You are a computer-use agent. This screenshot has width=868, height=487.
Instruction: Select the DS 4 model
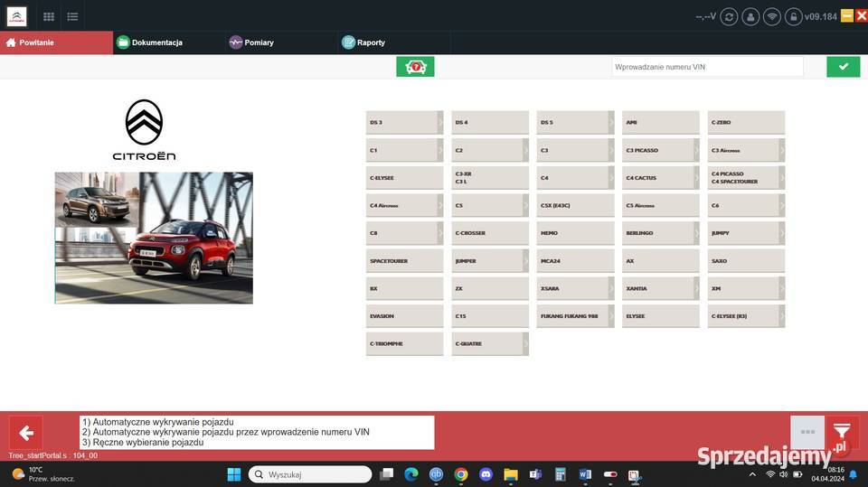coord(490,122)
